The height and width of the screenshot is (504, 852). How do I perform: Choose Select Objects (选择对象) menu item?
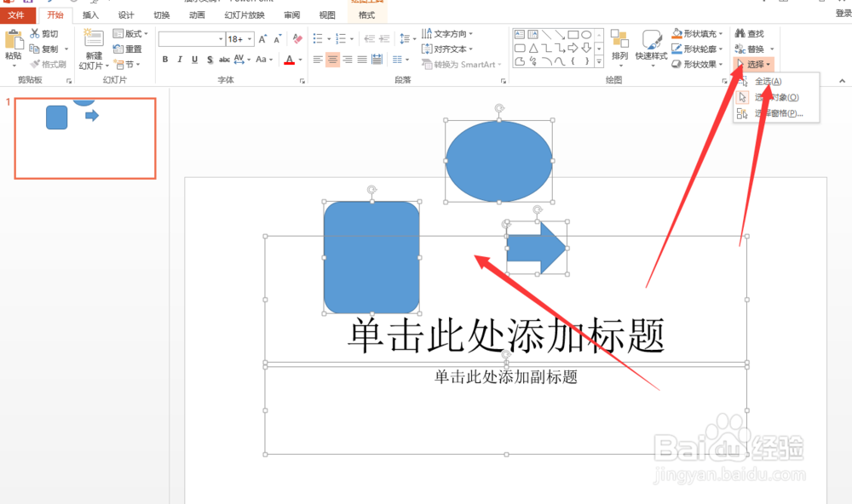pos(776,97)
